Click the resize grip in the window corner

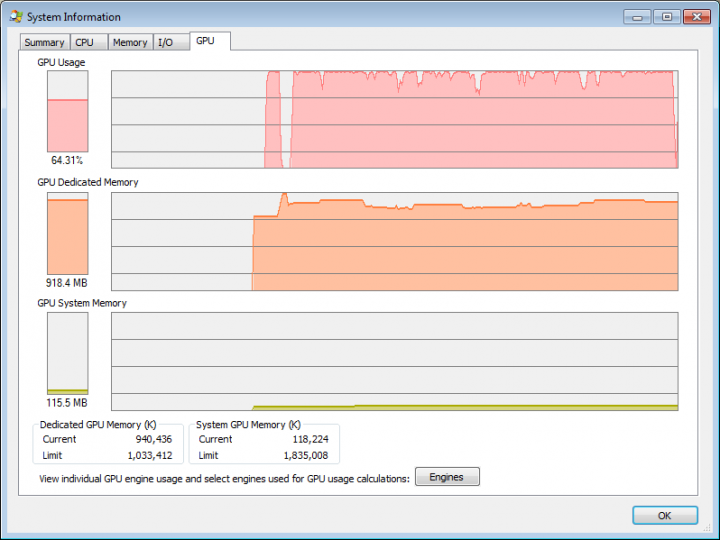[x=707, y=528]
